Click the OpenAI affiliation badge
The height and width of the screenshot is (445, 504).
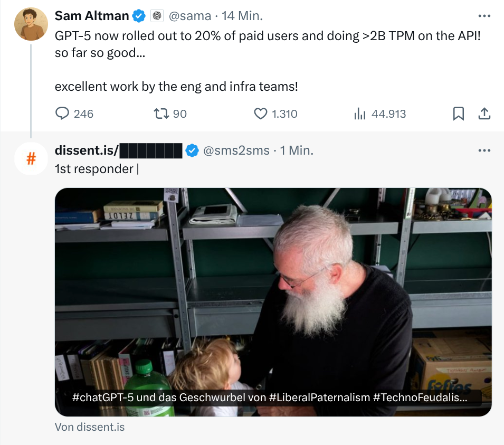click(x=157, y=16)
